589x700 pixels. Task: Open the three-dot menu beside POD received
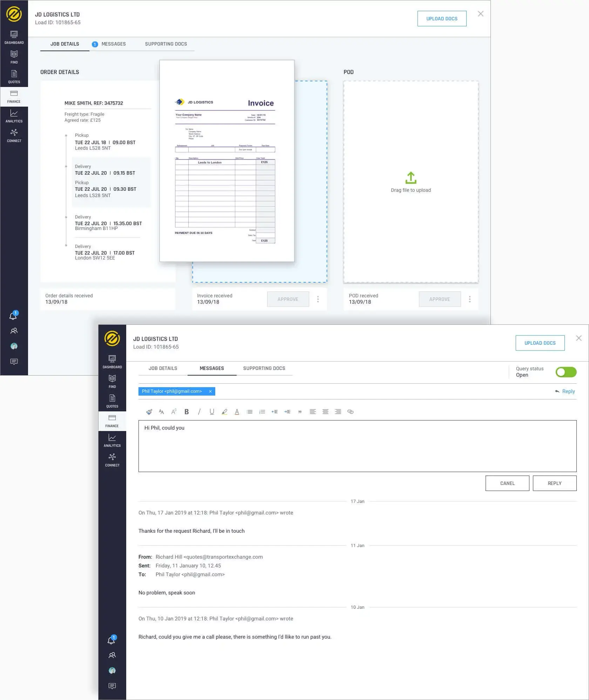pyautogui.click(x=470, y=299)
